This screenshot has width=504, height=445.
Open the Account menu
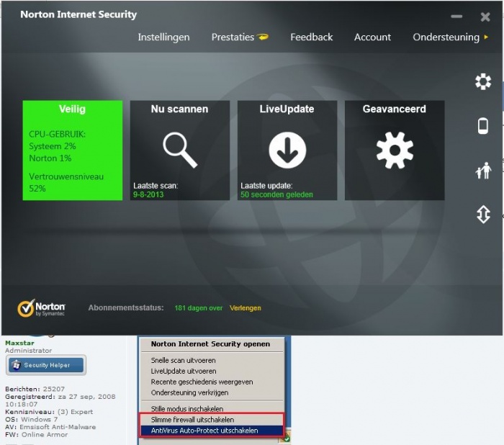click(372, 37)
